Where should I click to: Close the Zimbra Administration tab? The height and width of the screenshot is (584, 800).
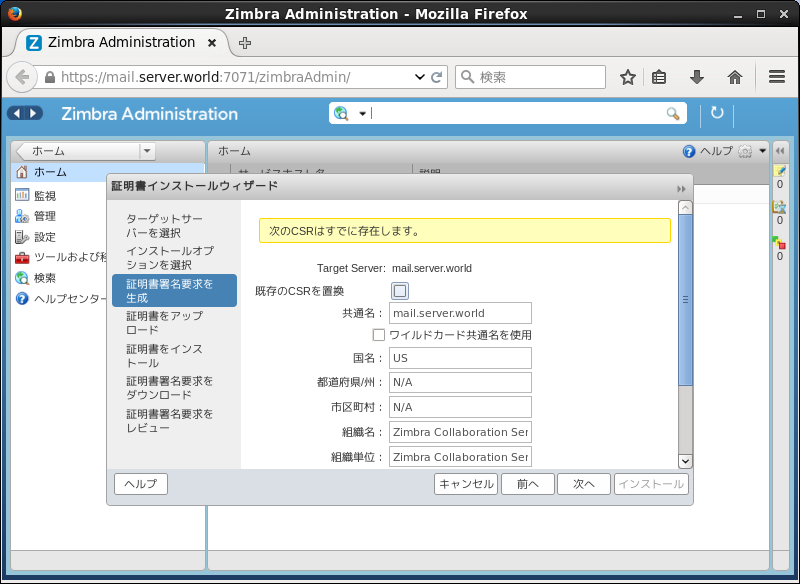pyautogui.click(x=212, y=43)
